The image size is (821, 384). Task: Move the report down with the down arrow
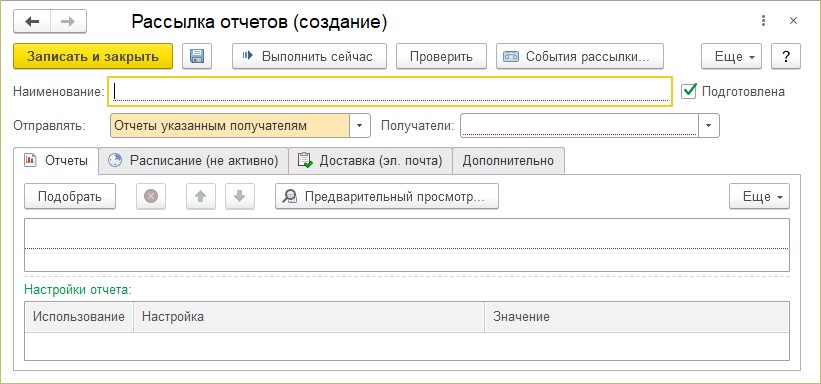point(240,196)
